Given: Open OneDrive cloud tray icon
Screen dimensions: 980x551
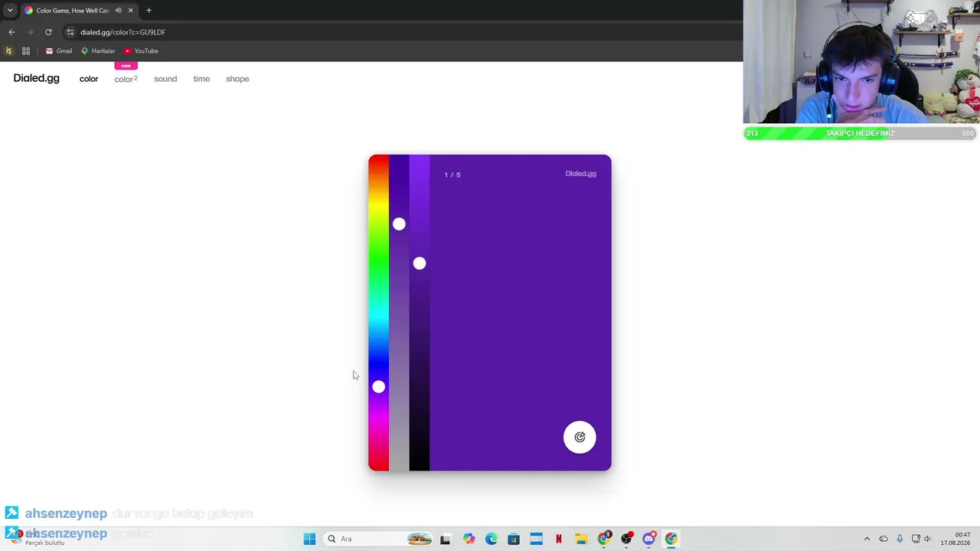Looking at the screenshot, I should [x=884, y=539].
